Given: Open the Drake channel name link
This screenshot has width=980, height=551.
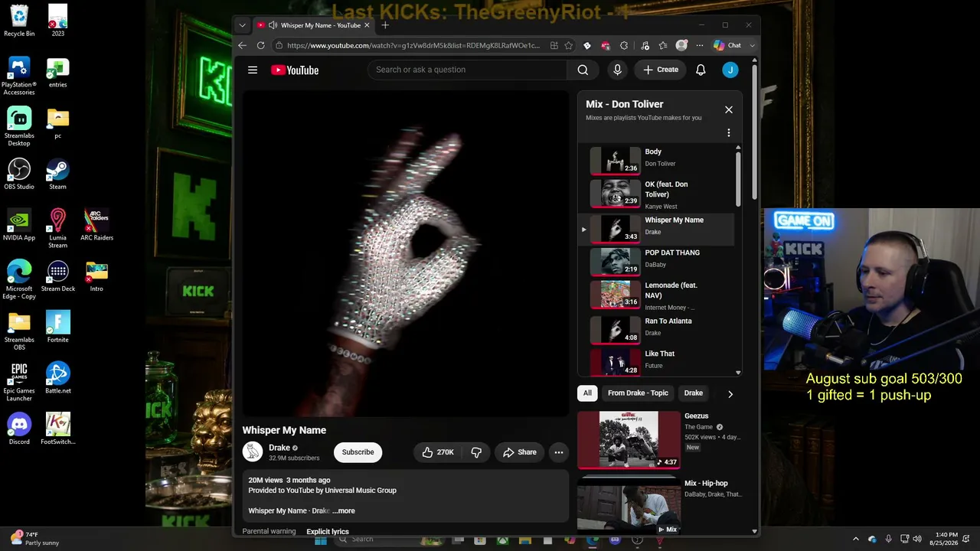Looking at the screenshot, I should click(279, 448).
